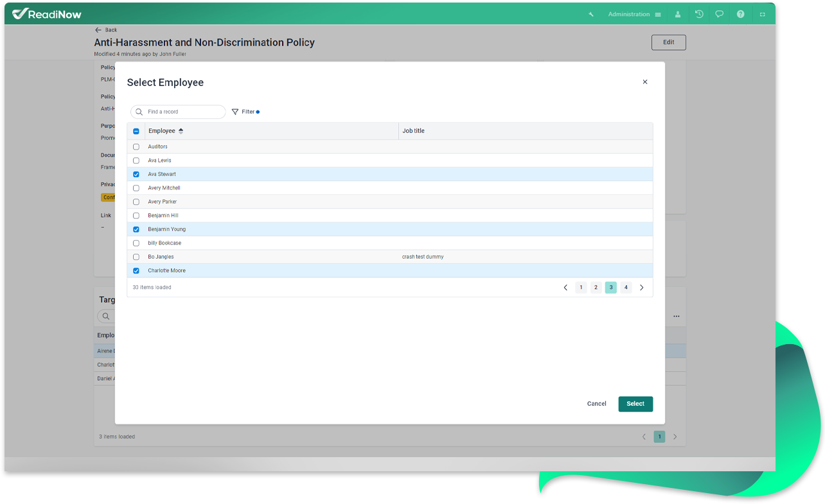Click the Find a record search field
The width and height of the screenshot is (825, 504).
tap(183, 112)
